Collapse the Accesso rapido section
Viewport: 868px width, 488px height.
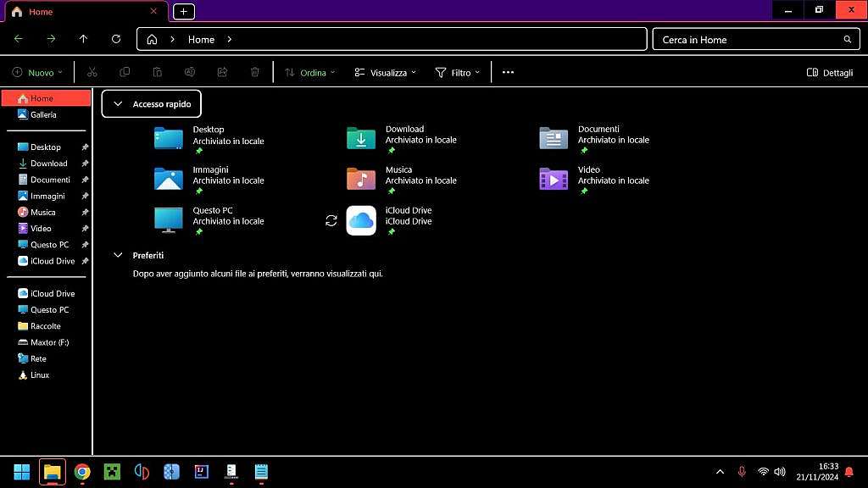coord(118,103)
